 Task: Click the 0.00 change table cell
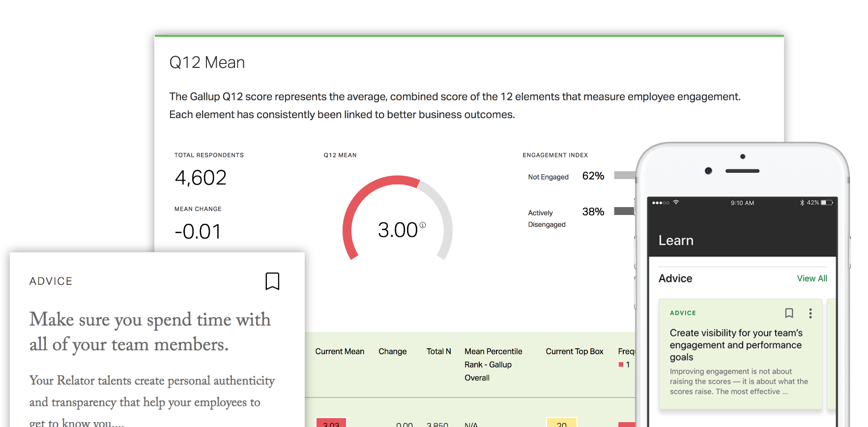click(x=405, y=424)
